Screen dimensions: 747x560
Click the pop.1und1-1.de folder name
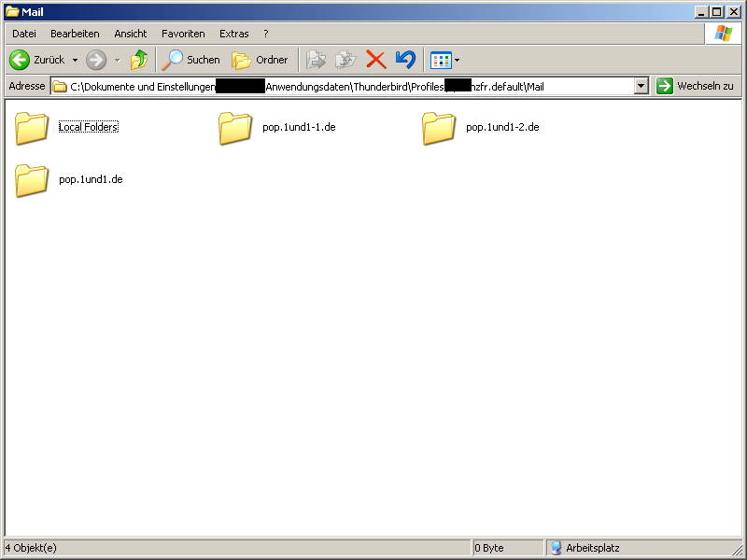(x=299, y=127)
